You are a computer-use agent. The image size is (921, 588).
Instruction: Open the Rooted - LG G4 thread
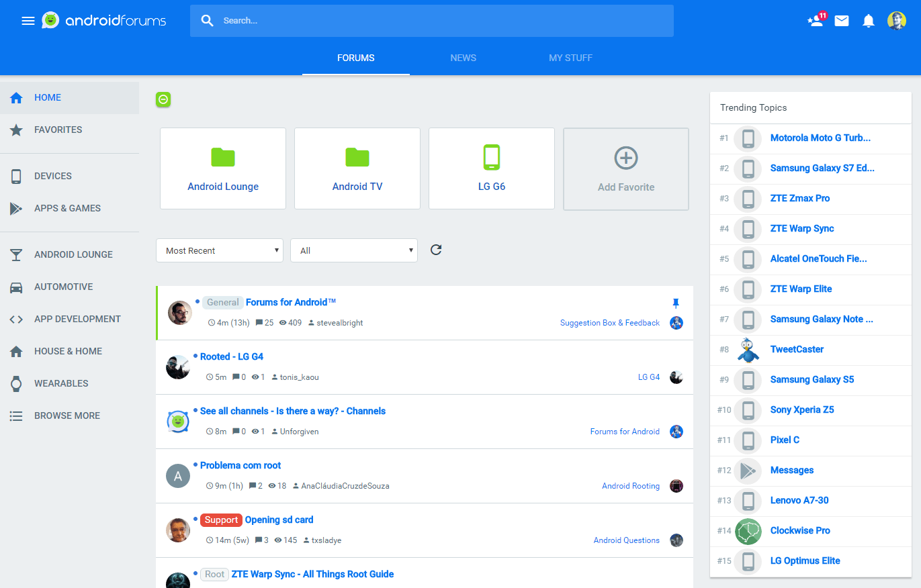click(232, 356)
